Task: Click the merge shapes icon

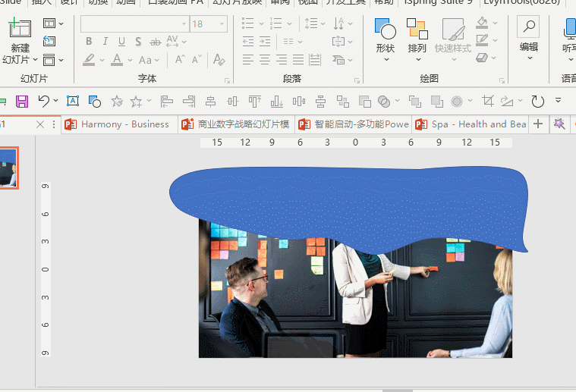Action: pyautogui.click(x=384, y=102)
